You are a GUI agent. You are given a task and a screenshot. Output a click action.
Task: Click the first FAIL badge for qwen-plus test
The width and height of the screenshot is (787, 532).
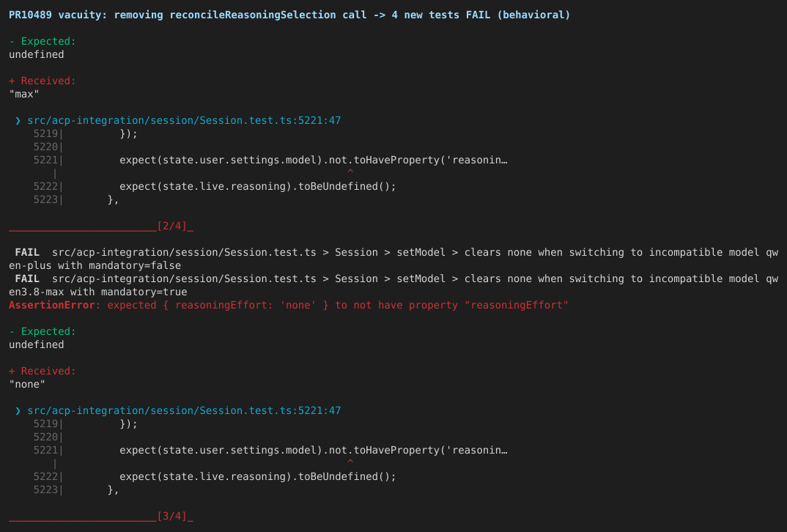click(x=27, y=253)
